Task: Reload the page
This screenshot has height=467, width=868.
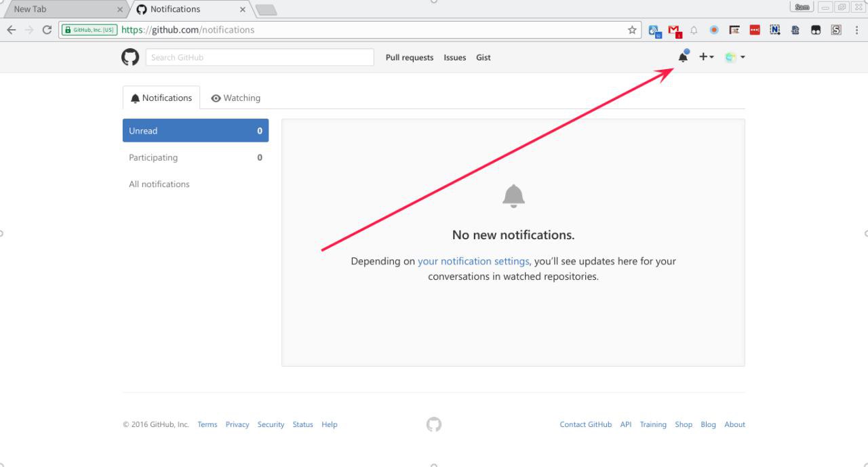Action: pos(47,30)
